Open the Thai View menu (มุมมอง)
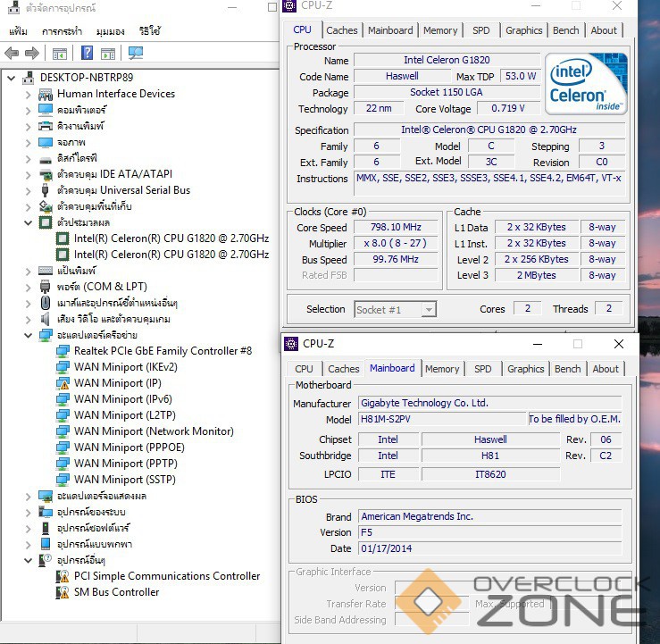Image resolution: width=660 pixels, height=644 pixels. [x=110, y=31]
